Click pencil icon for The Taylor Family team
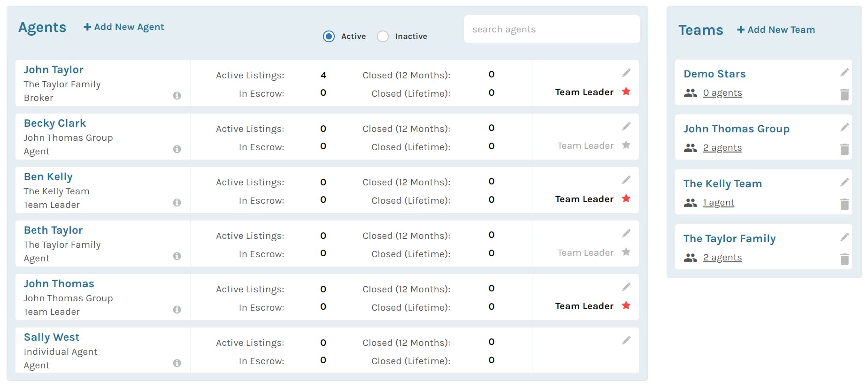The height and width of the screenshot is (389, 868). [844, 237]
